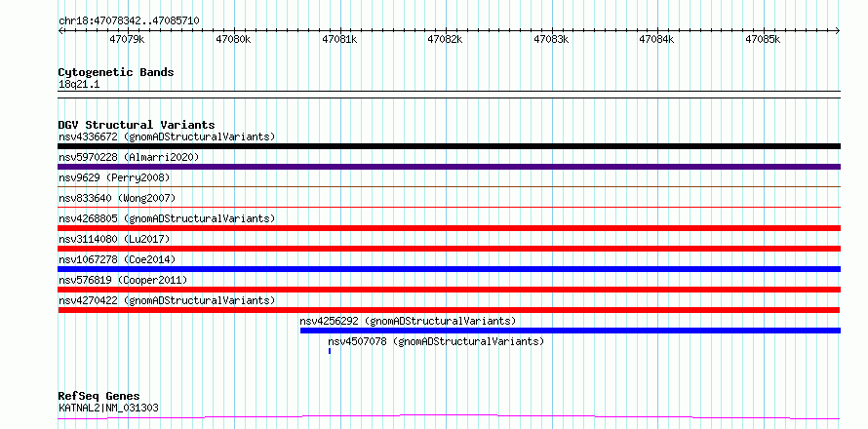Select the nsv3114080 (Lu2017) red bar

pyautogui.click(x=449, y=249)
